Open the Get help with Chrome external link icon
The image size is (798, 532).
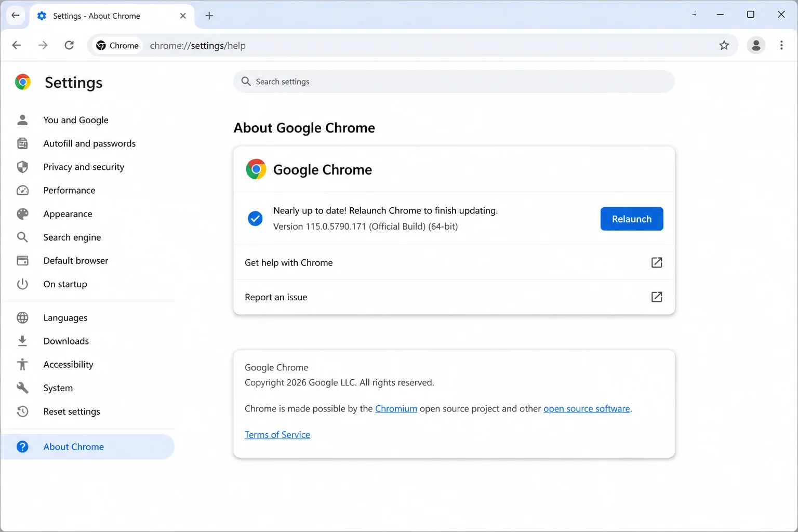pos(657,262)
